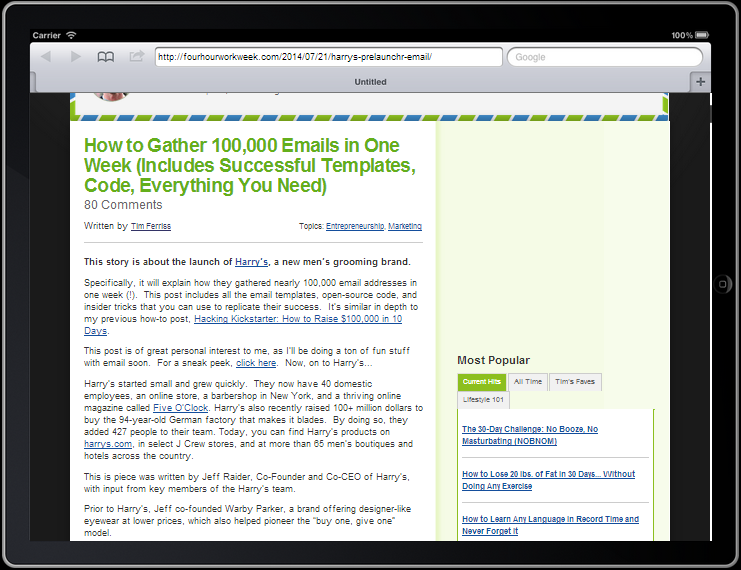Tap the battery status icon

[702, 35]
